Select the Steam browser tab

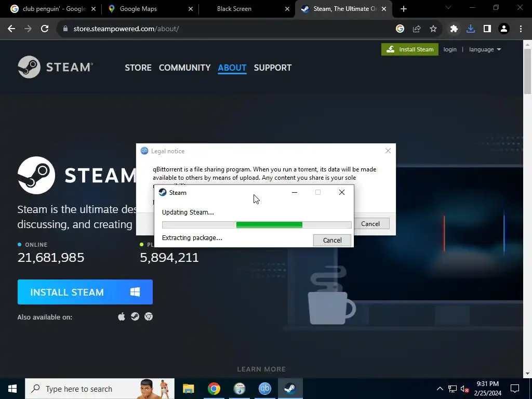343,9
